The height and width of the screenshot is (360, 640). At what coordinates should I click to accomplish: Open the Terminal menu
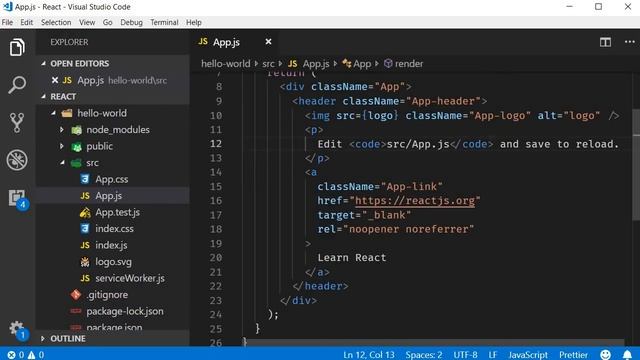(x=164, y=22)
